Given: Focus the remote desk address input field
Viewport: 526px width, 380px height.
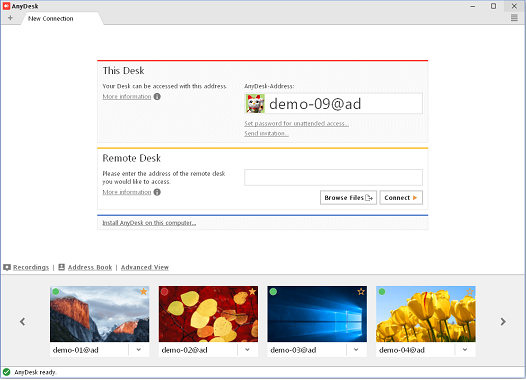Looking at the screenshot, I should (333, 177).
